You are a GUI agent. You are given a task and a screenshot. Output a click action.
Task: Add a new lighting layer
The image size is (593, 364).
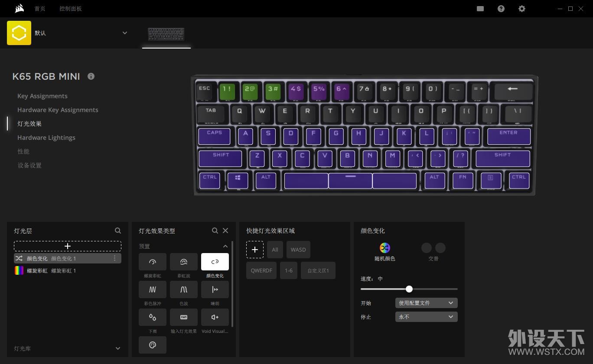[x=68, y=246]
